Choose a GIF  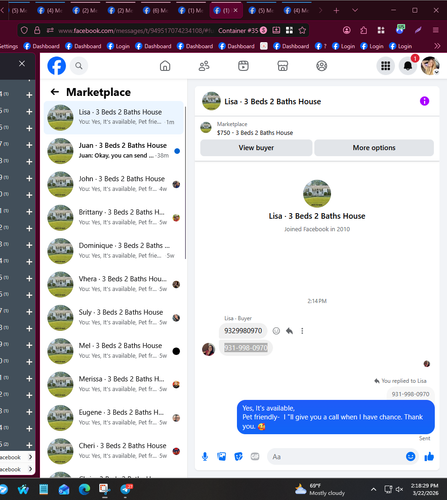(x=255, y=457)
